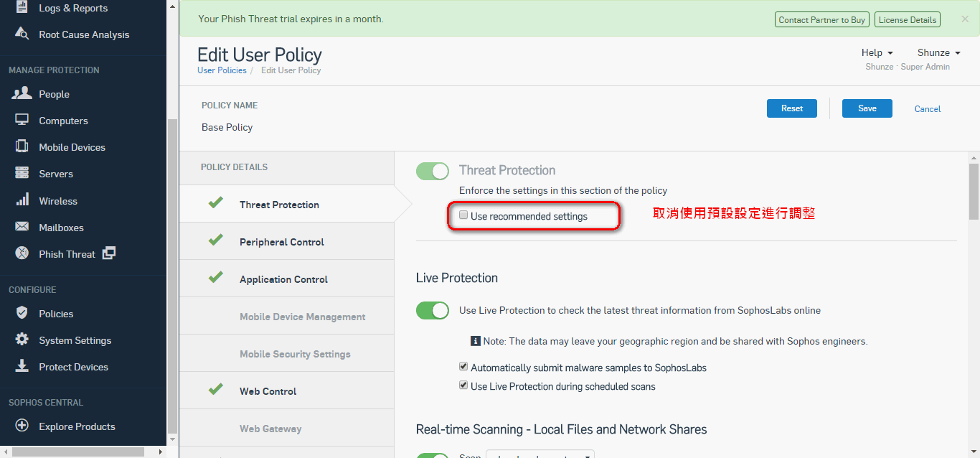The image size is (980, 458).
Task: Click the Shunze · Super Admin role text
Action: point(908,67)
